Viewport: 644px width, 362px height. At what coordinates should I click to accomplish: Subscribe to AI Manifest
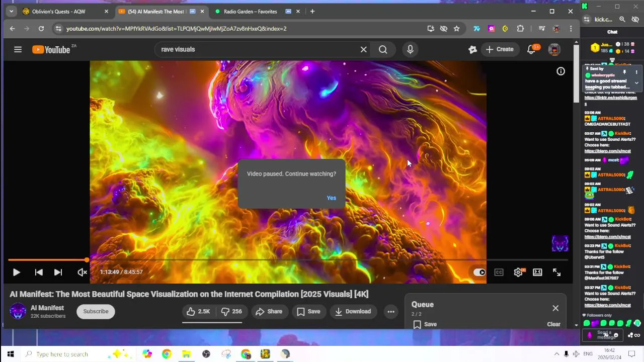coord(96,311)
